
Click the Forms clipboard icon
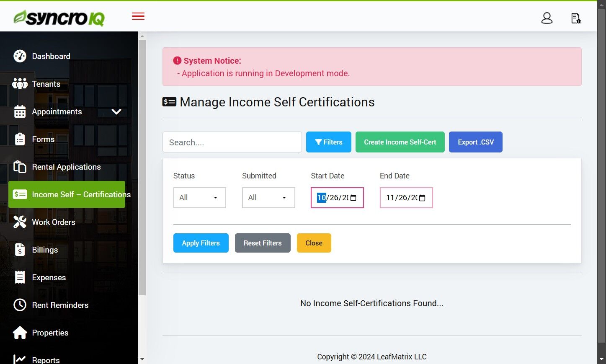pos(20,139)
